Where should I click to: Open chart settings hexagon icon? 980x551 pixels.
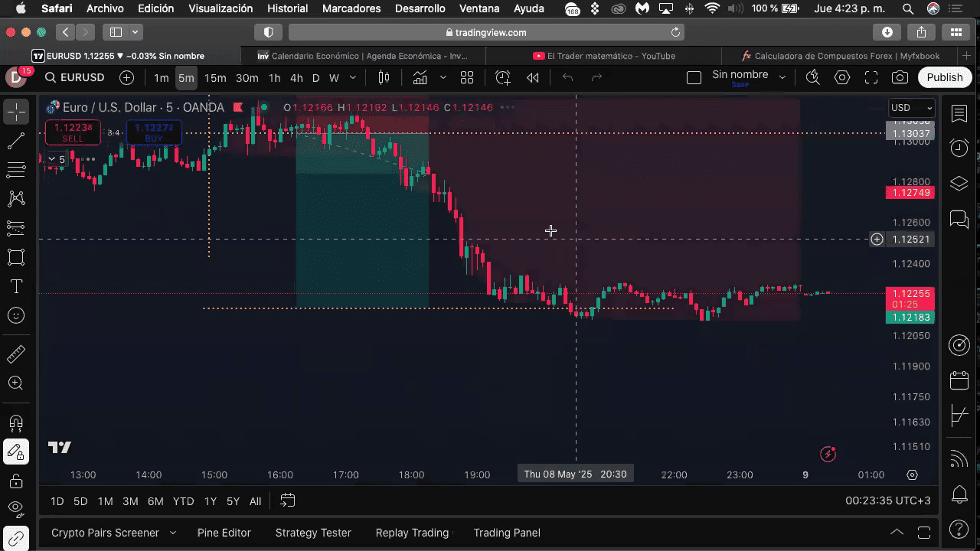[842, 77]
